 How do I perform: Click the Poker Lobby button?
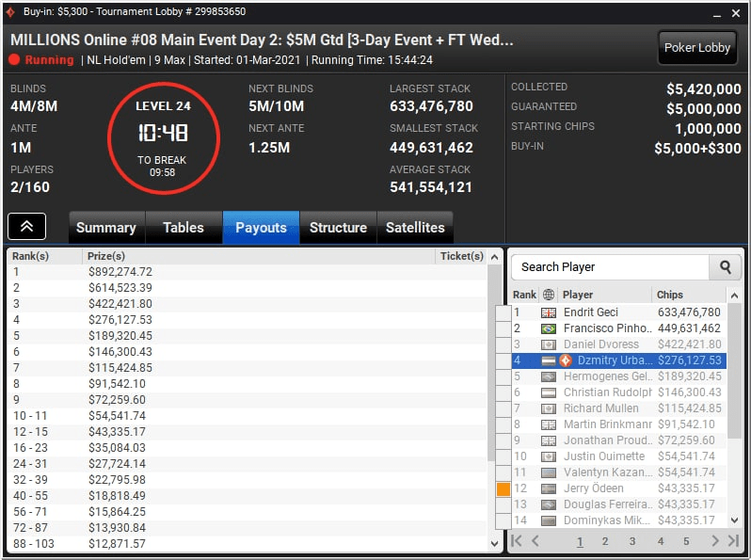[x=696, y=47]
